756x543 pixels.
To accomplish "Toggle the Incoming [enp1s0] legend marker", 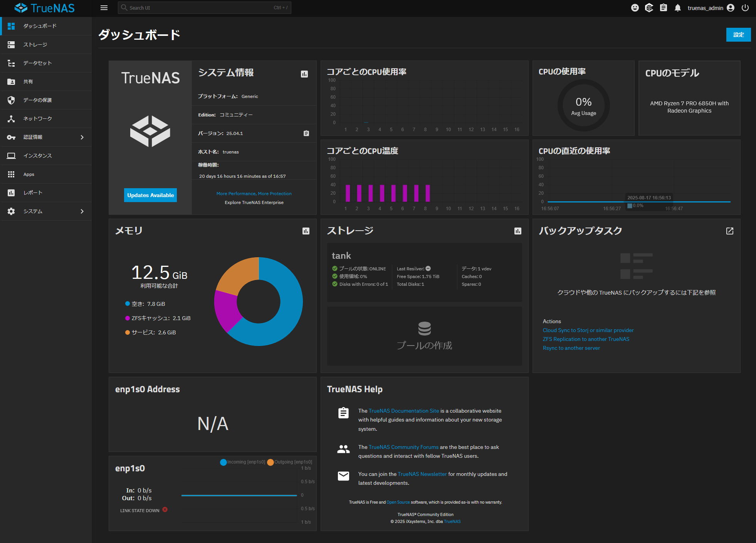I will pos(223,462).
